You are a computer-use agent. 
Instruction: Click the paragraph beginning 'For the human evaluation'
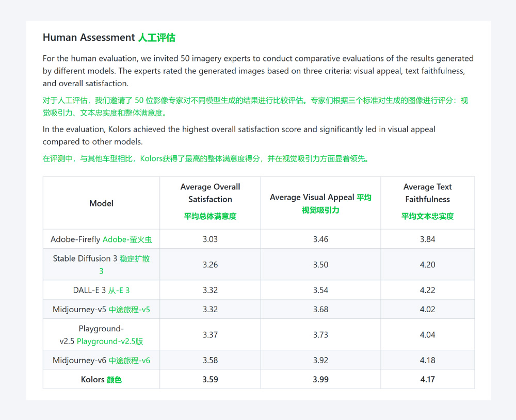[x=258, y=71]
